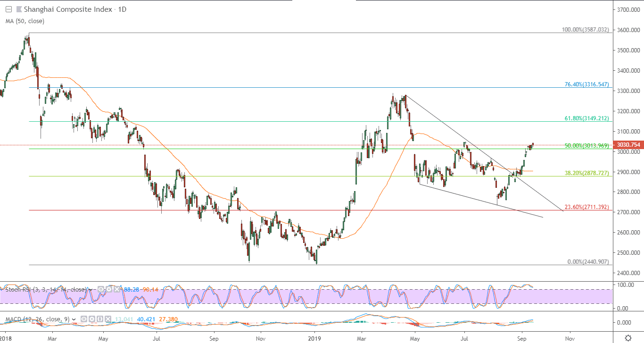This screenshot has width=644, height=343.
Task: Click the Shanghai Composite Index symbol title
Action: [x=68, y=9]
